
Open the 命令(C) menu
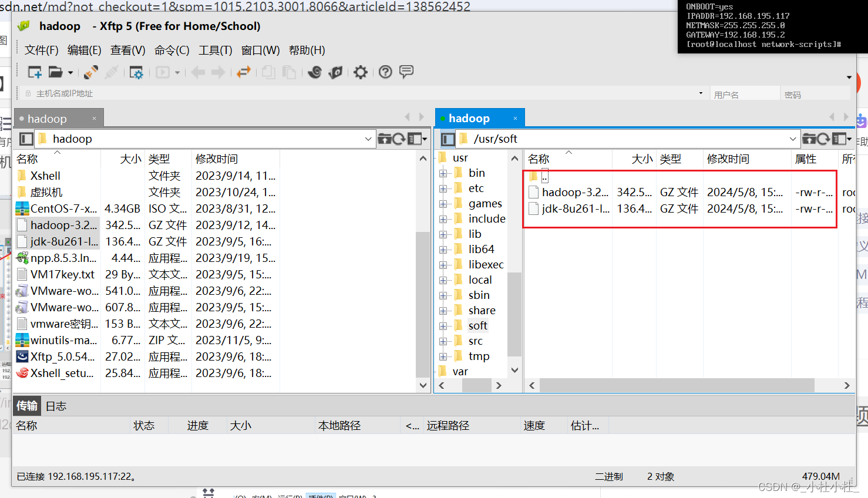click(x=172, y=51)
